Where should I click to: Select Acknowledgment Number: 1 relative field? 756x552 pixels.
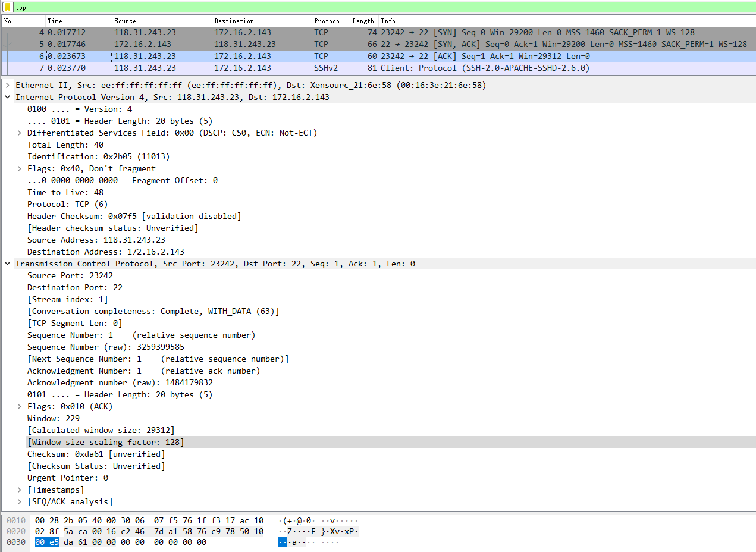[143, 371]
